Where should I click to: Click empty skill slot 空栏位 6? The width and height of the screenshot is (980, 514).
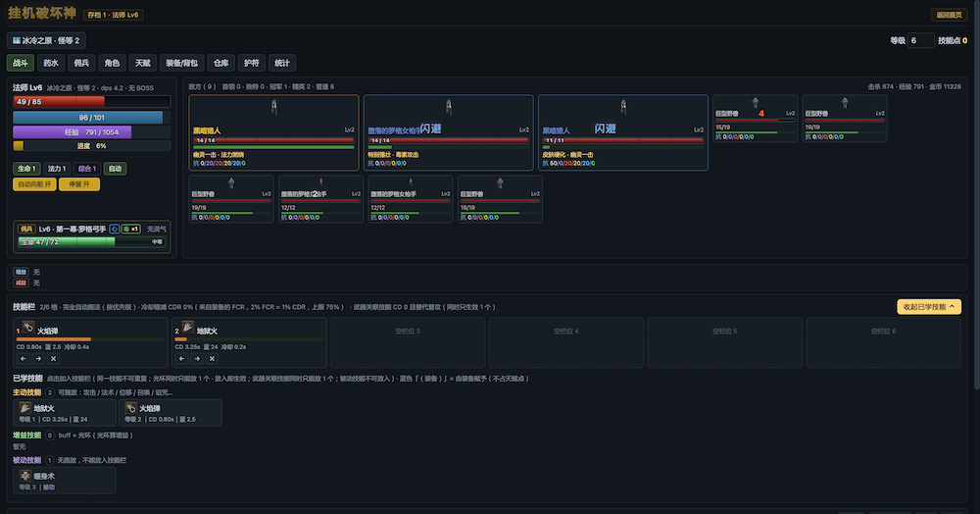click(884, 342)
